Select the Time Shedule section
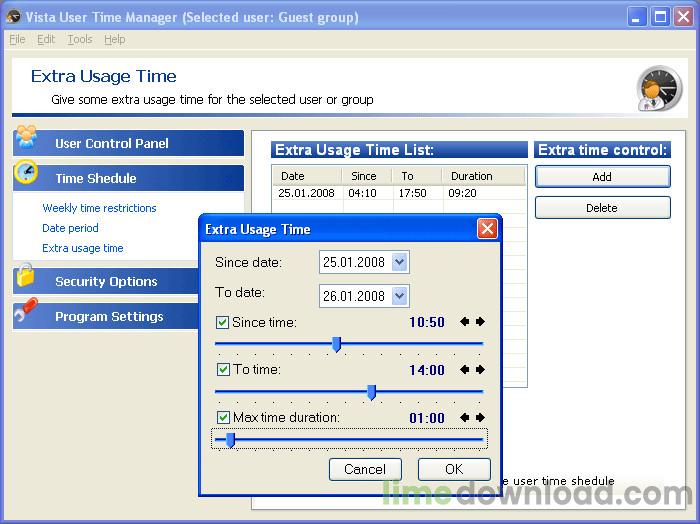 click(129, 178)
